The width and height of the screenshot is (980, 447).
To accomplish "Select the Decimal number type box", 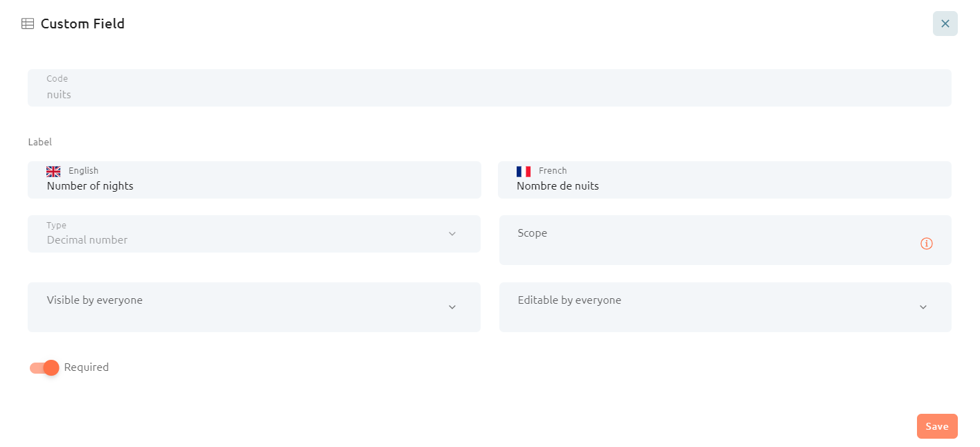I will [254, 234].
